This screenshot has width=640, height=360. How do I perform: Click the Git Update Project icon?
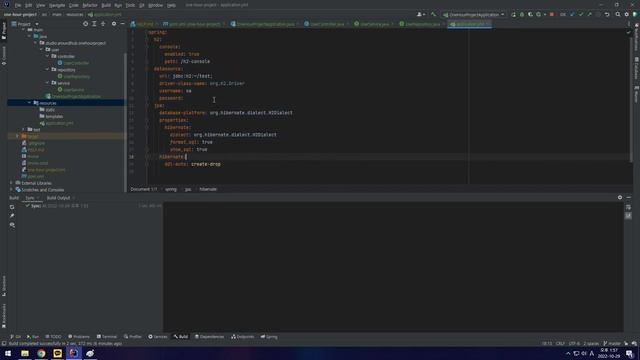[x=572, y=15]
